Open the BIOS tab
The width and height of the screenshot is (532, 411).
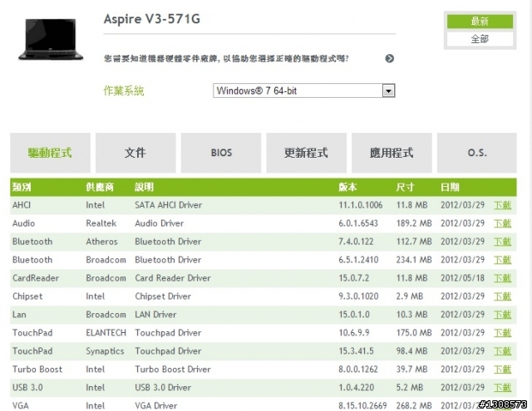(221, 153)
